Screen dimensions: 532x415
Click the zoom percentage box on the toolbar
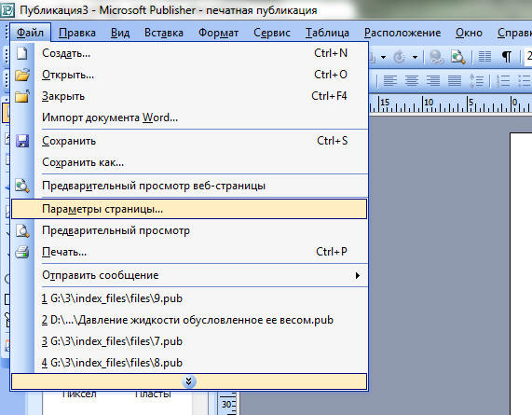[x=528, y=57]
